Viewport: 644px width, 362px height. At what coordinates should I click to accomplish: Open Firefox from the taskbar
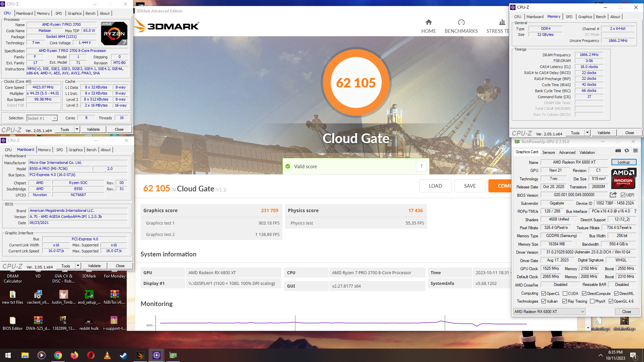pyautogui.click(x=74, y=355)
